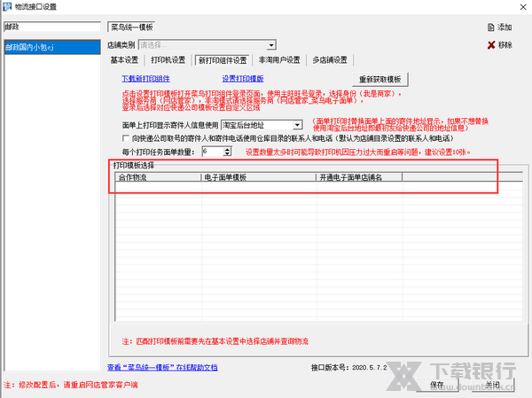This screenshot has height=398, width=532.
Task: Click the 保存 button
Action: [436, 385]
